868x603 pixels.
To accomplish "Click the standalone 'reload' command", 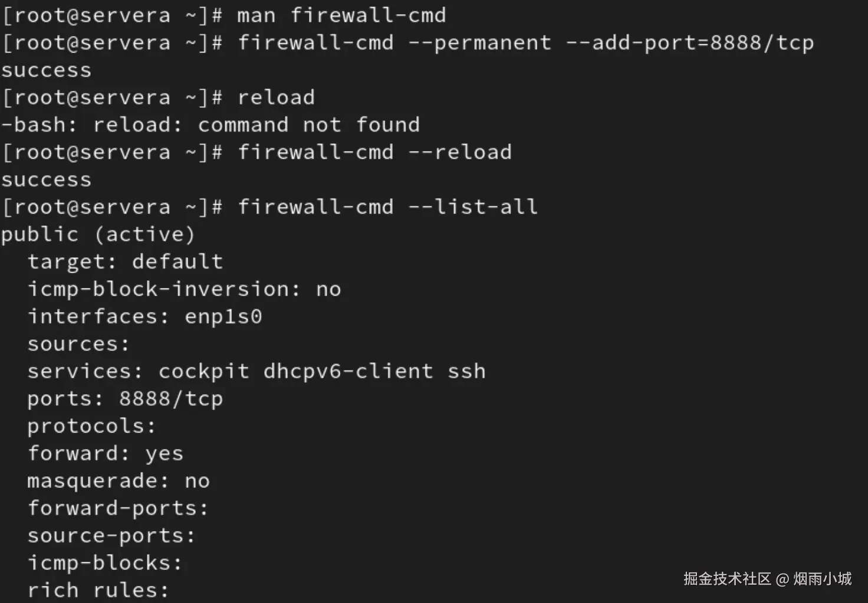I will pyautogui.click(x=276, y=97).
